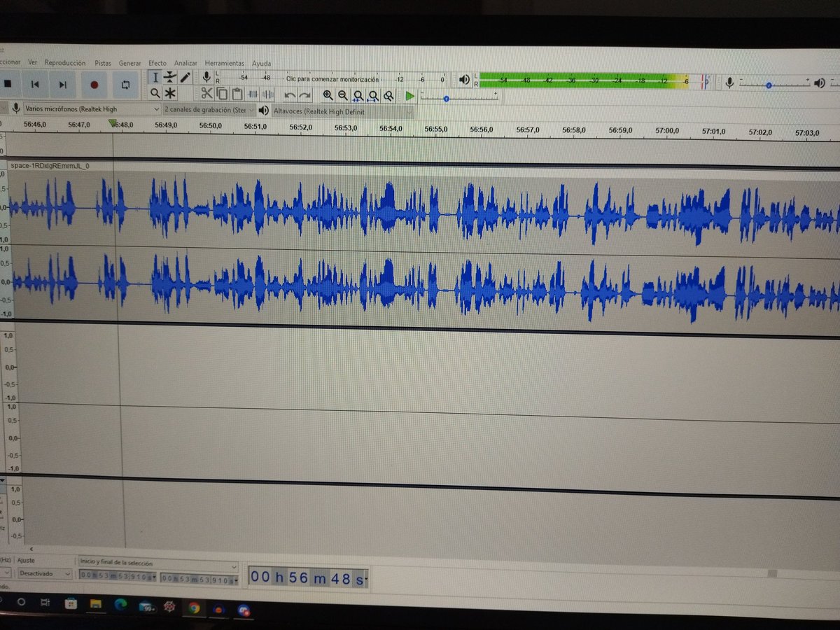Click the Trim audio outside selection icon
This screenshot has height=630, width=840.
[x=253, y=94]
